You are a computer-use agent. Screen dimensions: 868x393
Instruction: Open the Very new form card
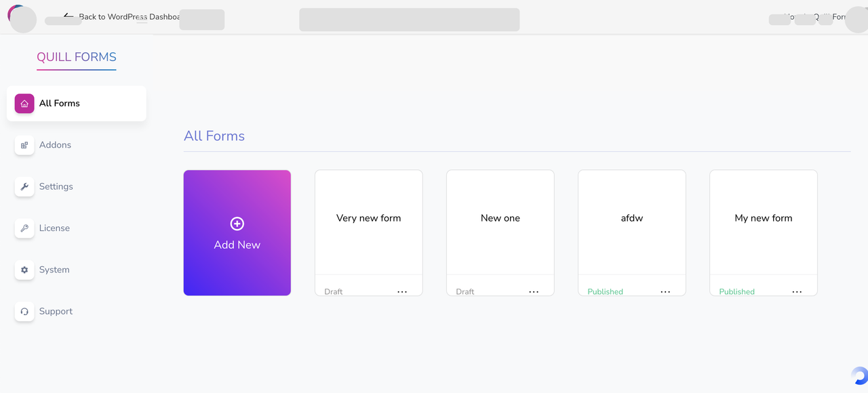coord(369,233)
